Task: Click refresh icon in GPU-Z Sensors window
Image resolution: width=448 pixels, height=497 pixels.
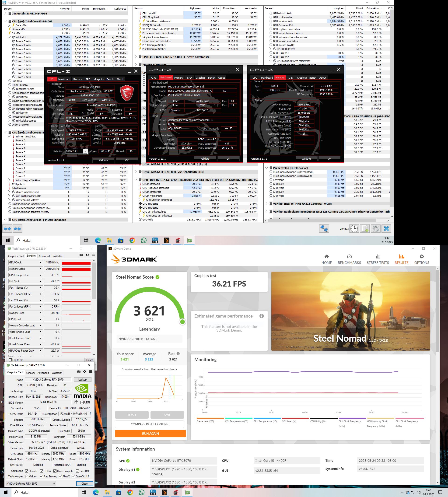Action: click(87, 255)
